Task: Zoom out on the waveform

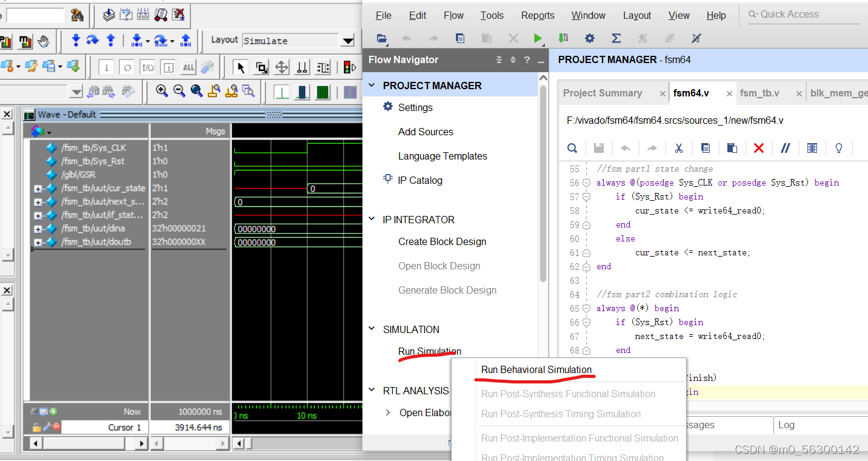Action: tap(179, 91)
